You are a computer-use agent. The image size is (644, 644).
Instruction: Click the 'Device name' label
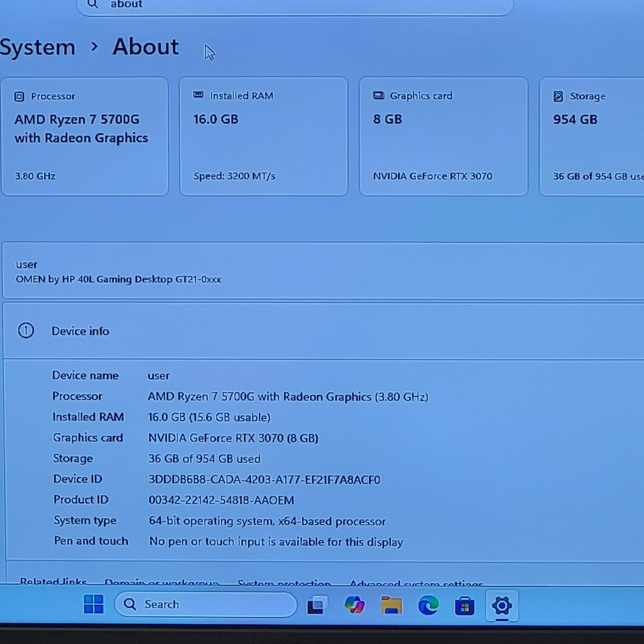point(86,375)
